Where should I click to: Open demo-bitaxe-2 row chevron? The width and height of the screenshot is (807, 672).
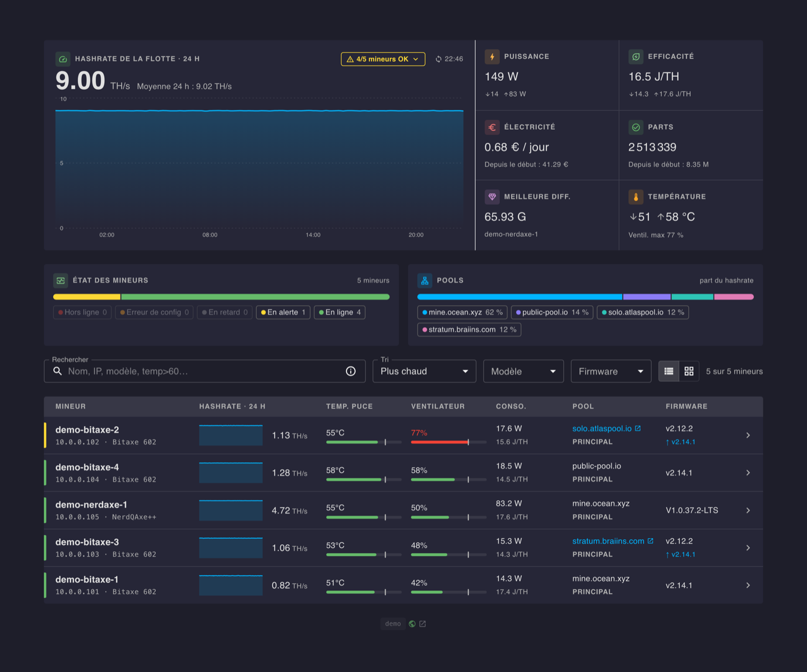[x=748, y=435]
